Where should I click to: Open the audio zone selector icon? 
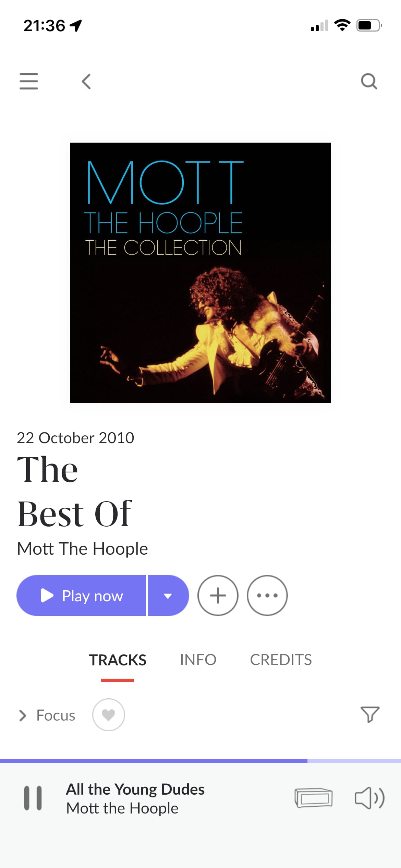coord(314,798)
